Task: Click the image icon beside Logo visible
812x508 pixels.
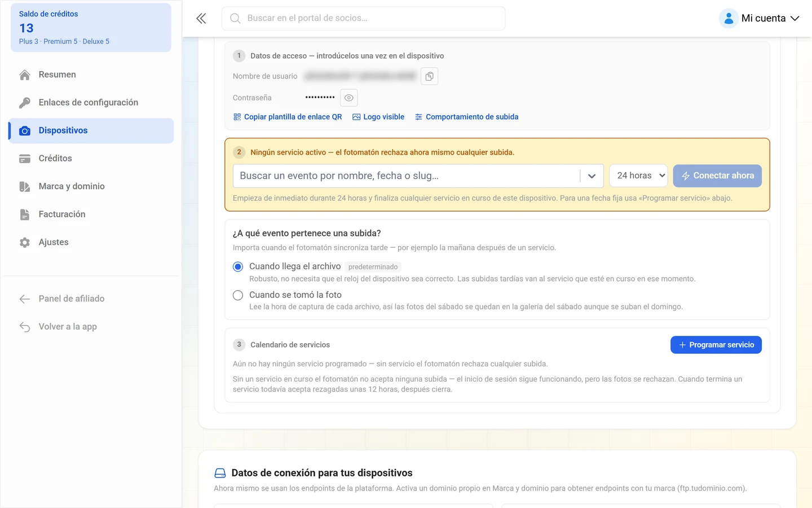Action: 356,117
